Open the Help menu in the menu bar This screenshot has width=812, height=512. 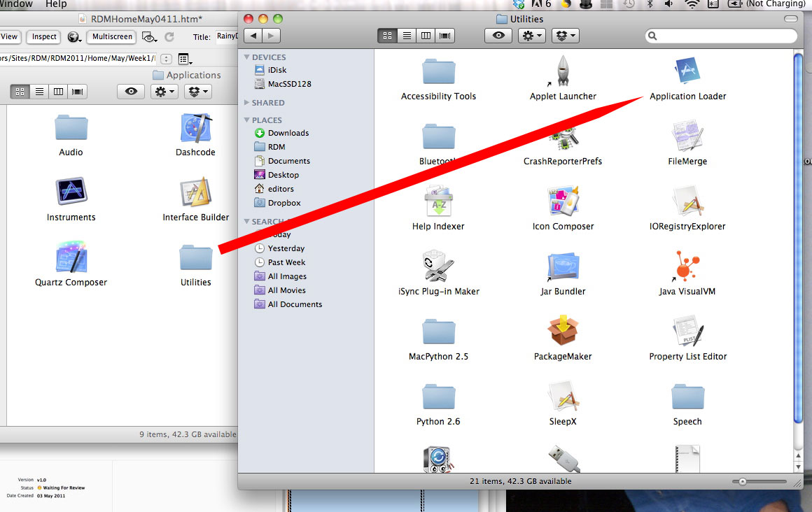click(x=56, y=4)
